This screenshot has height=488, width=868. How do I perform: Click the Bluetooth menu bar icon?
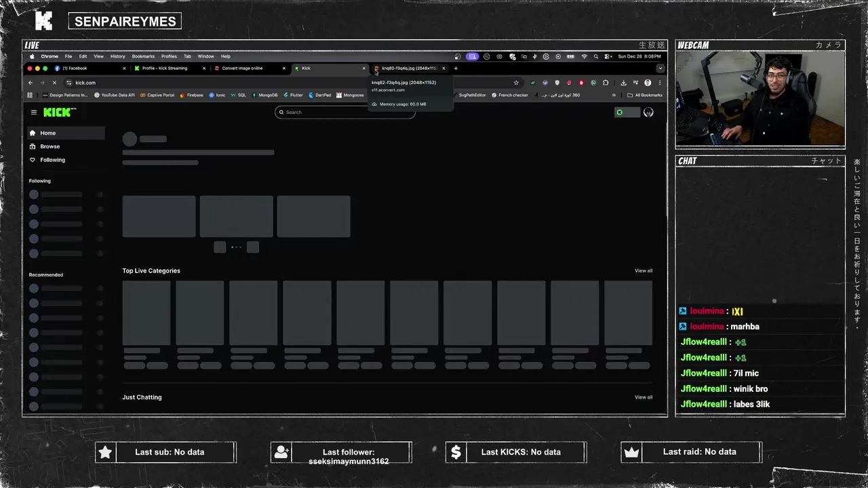tap(535, 56)
